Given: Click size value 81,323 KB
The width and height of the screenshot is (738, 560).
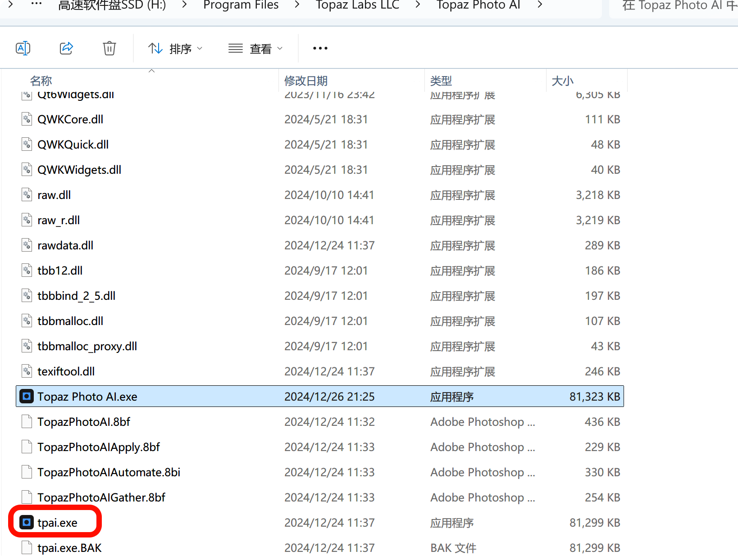Looking at the screenshot, I should 595,397.
